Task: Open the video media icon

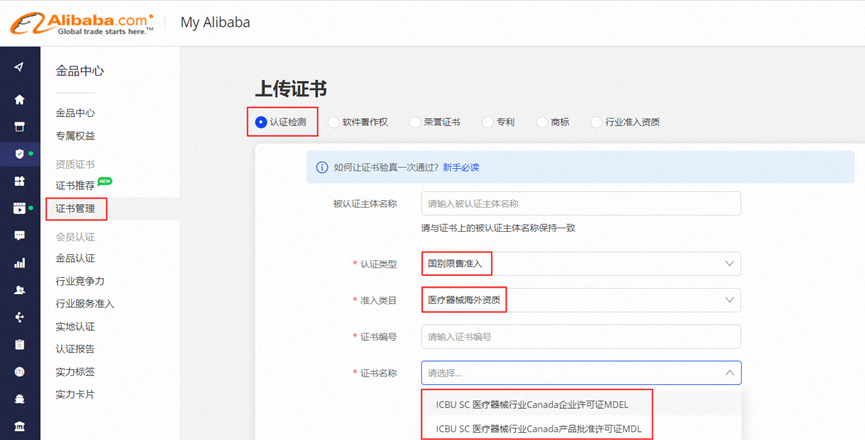Action: (19, 208)
